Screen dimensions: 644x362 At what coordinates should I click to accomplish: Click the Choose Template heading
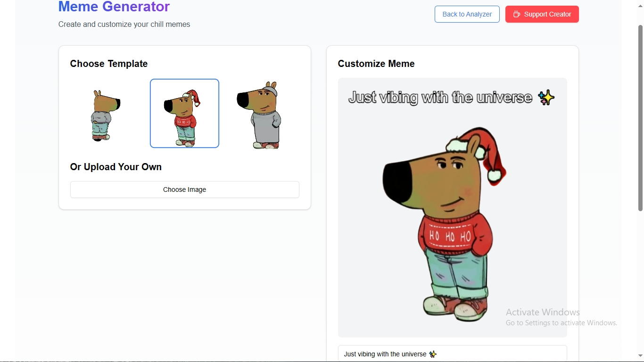[109, 64]
